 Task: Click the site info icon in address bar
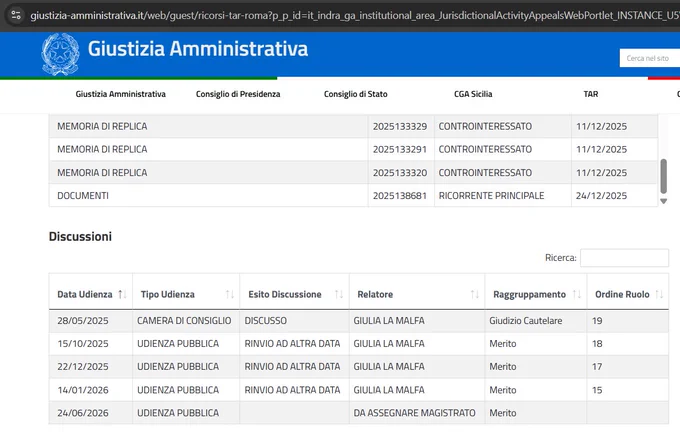16,15
